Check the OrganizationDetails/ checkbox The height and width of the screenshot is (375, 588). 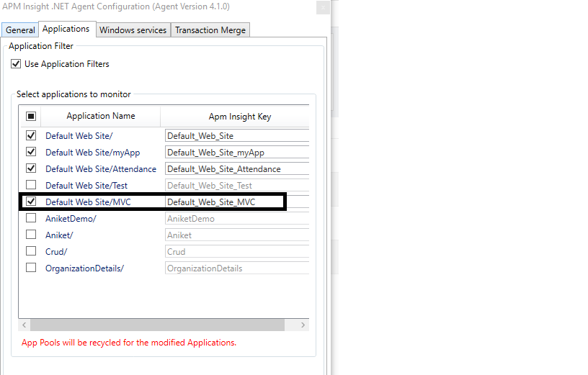click(31, 268)
